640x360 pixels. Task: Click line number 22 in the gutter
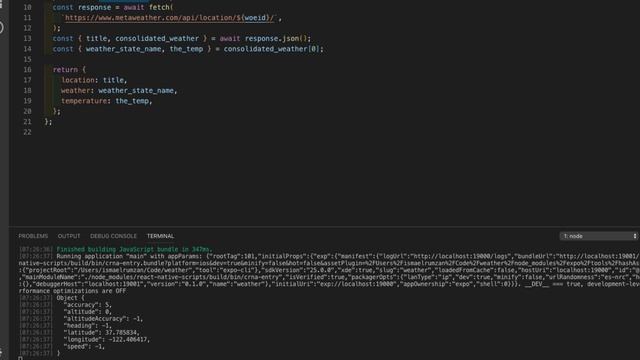tap(27, 132)
